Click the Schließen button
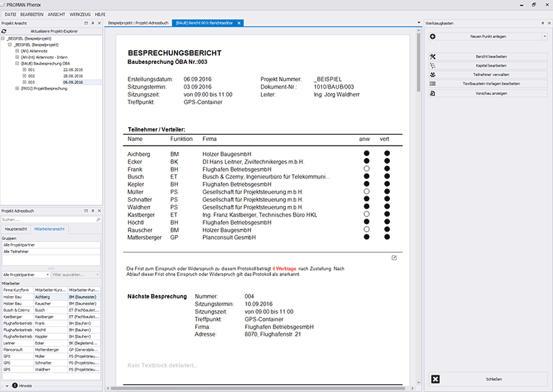 (488, 380)
